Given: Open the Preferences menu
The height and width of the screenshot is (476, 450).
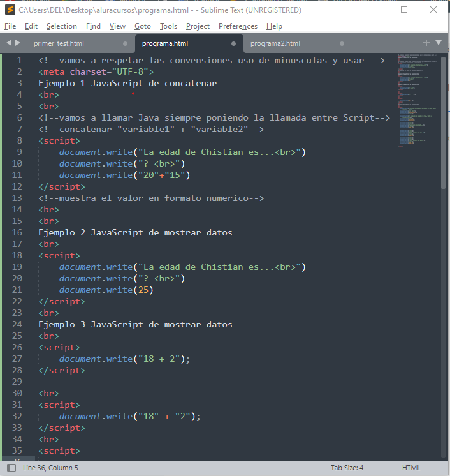Looking at the screenshot, I should [x=238, y=26].
